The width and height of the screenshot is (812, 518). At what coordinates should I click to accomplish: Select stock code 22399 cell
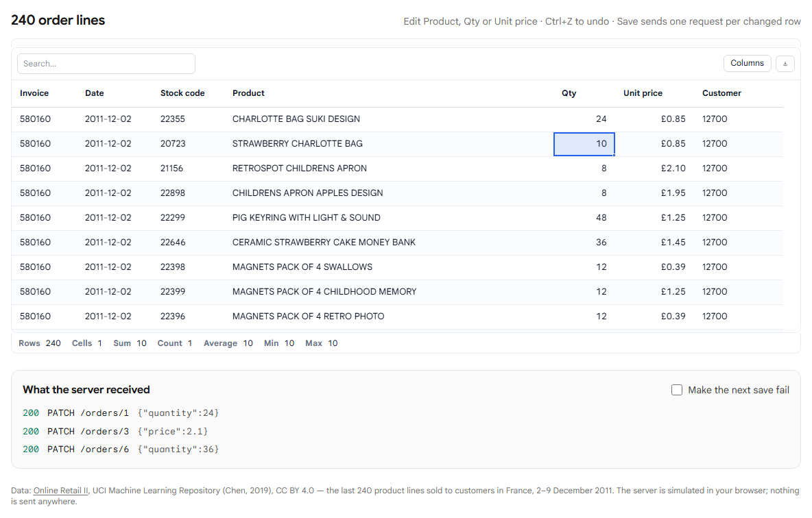point(188,292)
